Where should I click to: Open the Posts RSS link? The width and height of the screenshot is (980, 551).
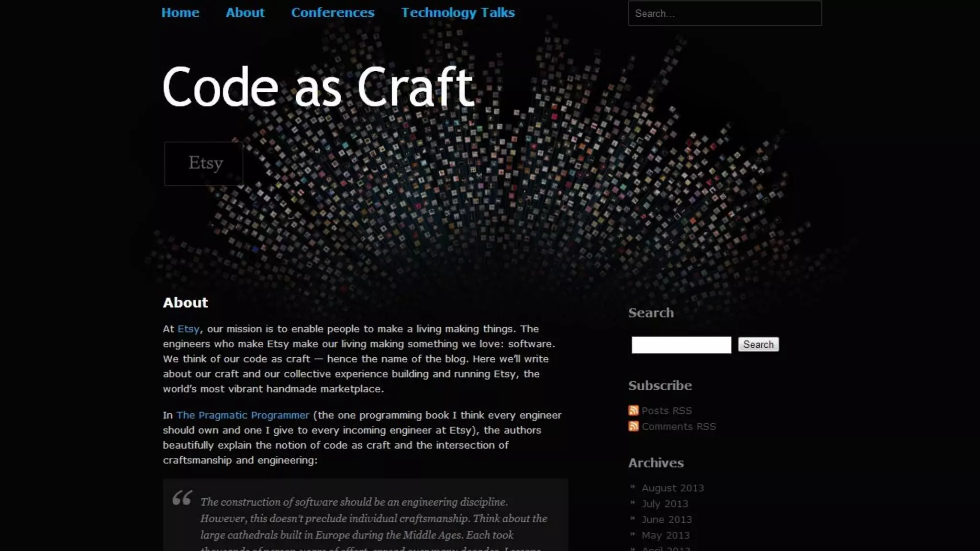[667, 411]
